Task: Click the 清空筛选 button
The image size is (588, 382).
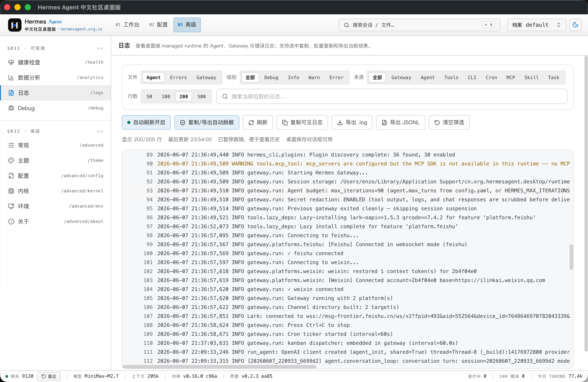Action: [449, 123]
